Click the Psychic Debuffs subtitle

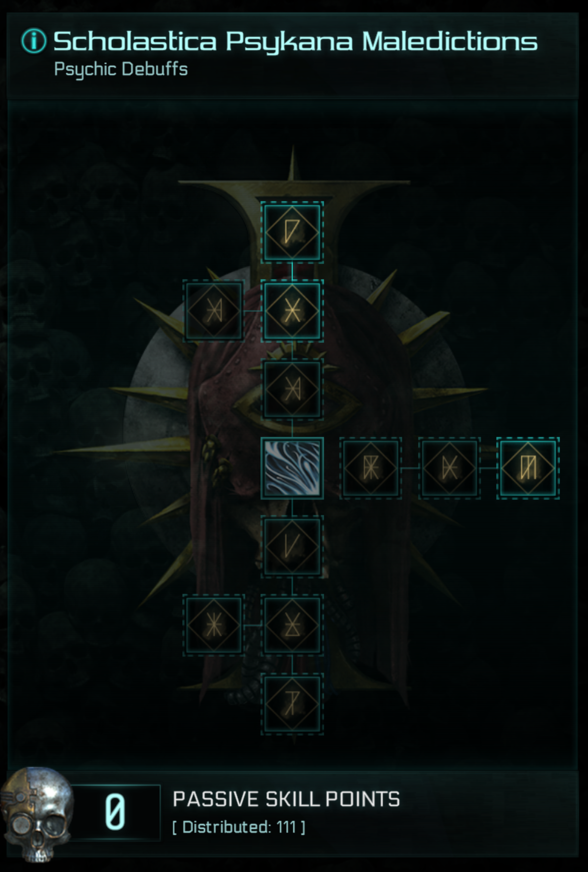121,69
